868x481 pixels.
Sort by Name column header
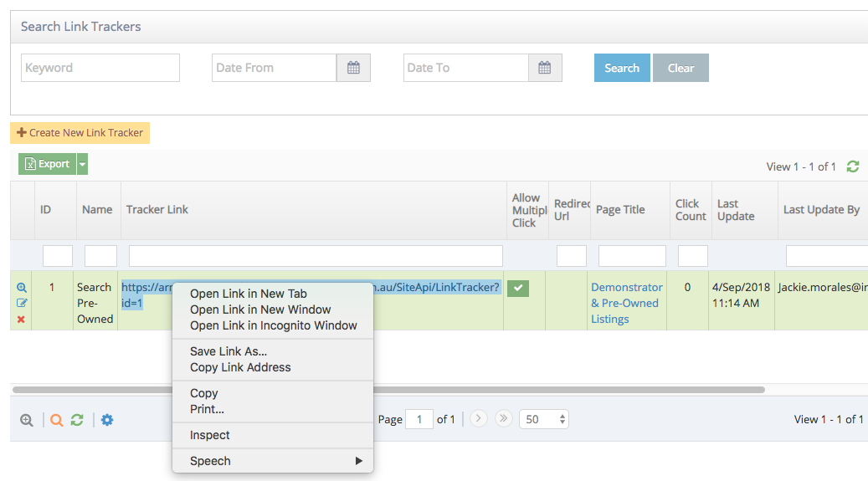[x=97, y=210]
